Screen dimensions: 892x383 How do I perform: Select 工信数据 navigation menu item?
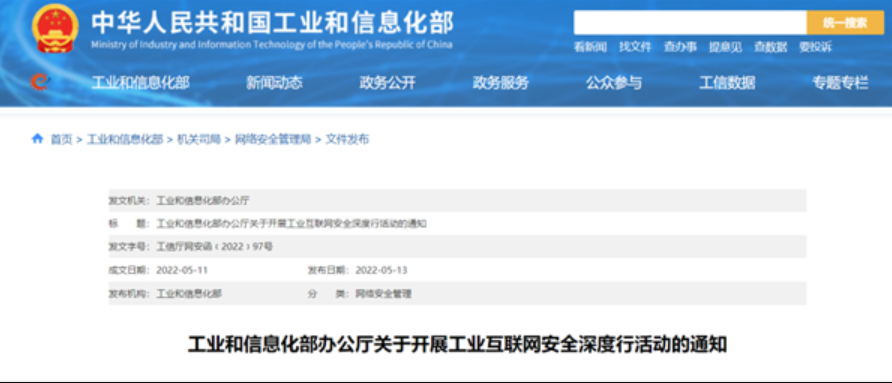click(x=727, y=83)
